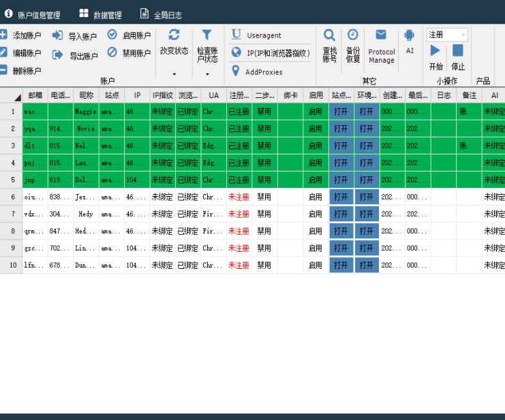
Task: Click 禁用 two-step cell in row 2
Action: [x=264, y=129]
